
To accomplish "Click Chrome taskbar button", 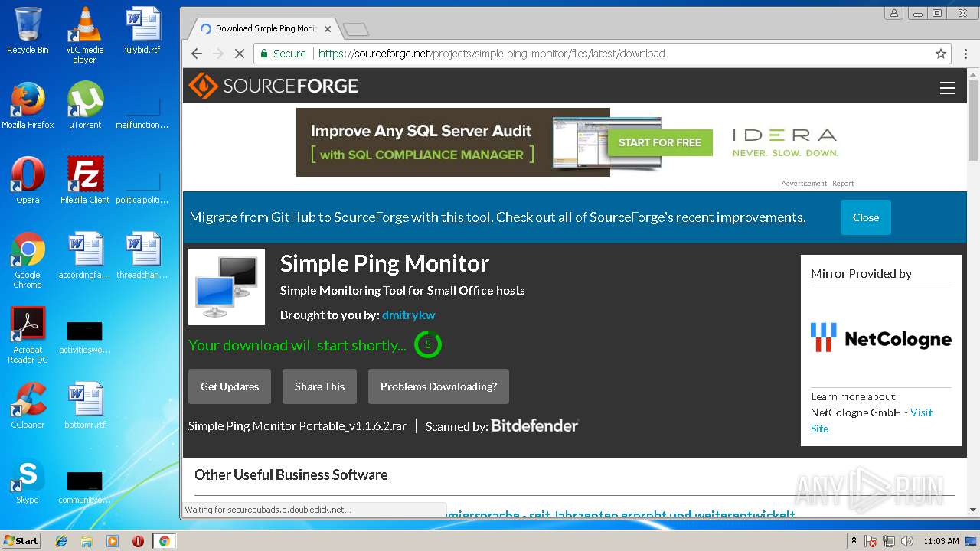I will pyautogui.click(x=164, y=541).
